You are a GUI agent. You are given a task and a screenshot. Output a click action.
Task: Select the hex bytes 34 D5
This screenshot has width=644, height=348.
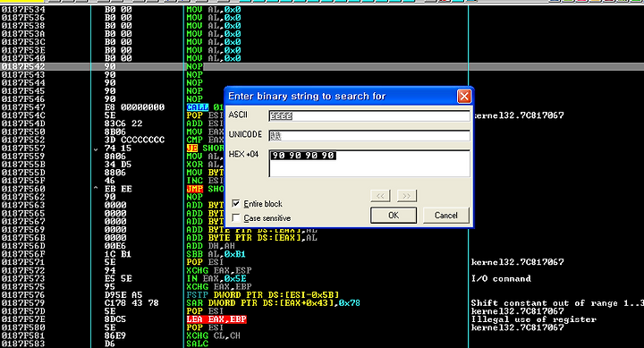[x=118, y=165]
